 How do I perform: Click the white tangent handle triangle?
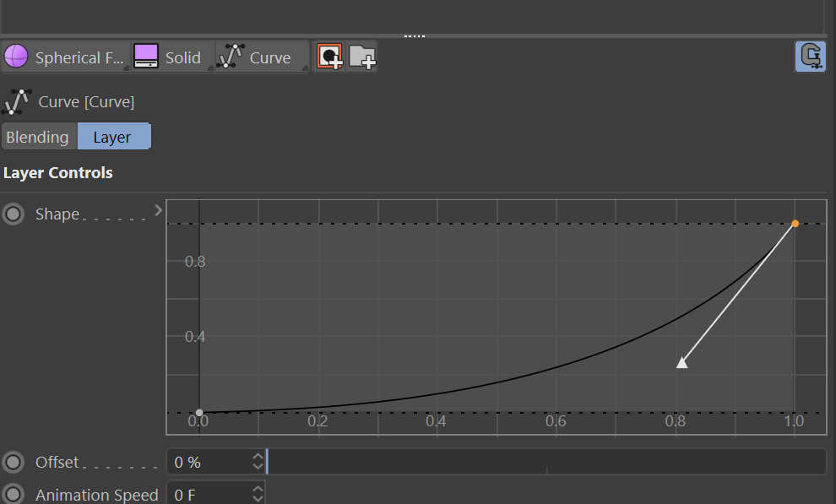tap(682, 363)
